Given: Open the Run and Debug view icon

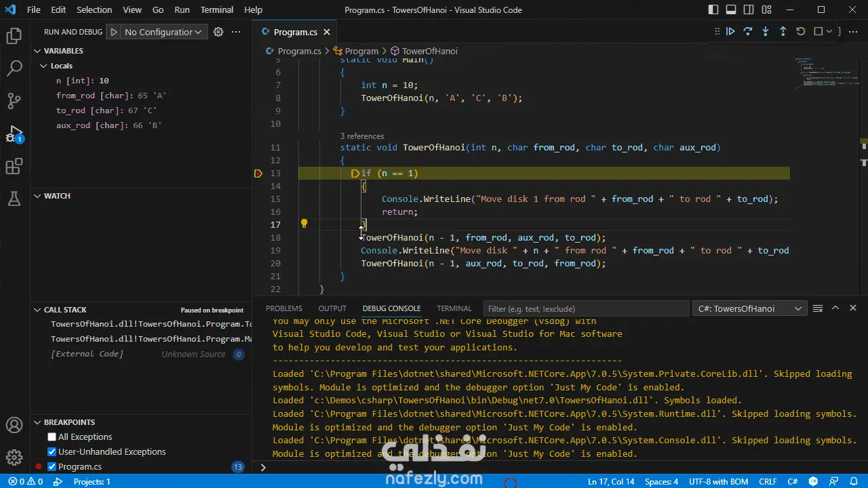Looking at the screenshot, I should [x=14, y=134].
